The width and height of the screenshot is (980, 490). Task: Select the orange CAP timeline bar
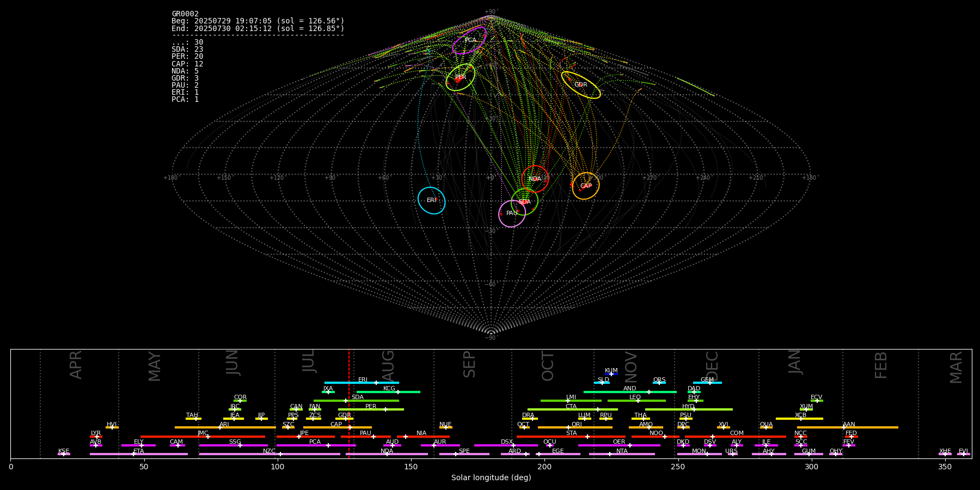[338, 427]
